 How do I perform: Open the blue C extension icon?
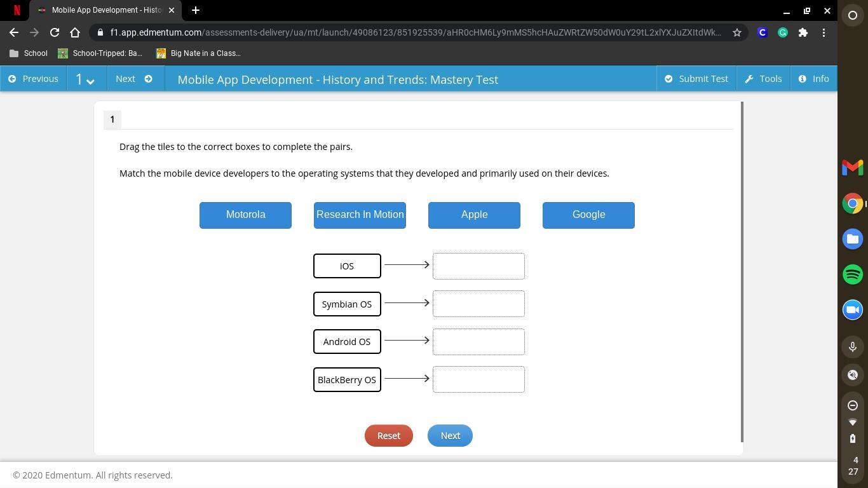(x=763, y=32)
